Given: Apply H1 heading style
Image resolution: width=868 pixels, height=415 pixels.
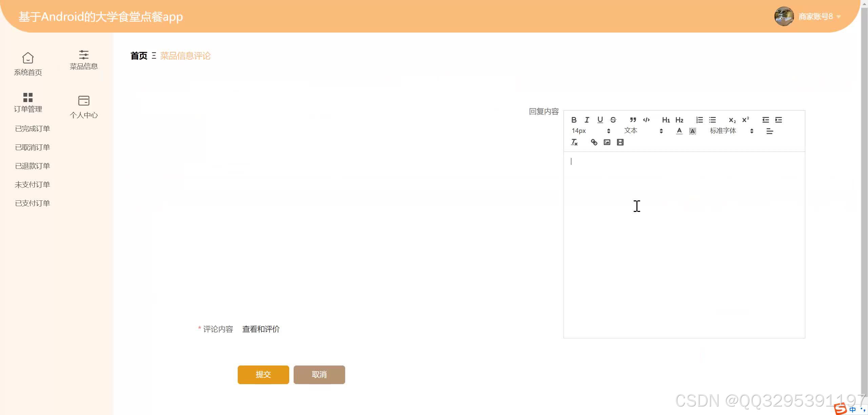Looking at the screenshot, I should pyautogui.click(x=666, y=120).
